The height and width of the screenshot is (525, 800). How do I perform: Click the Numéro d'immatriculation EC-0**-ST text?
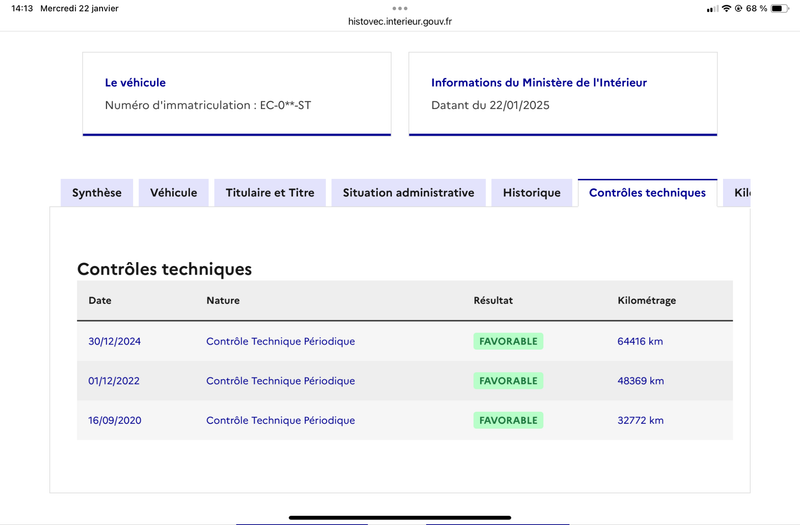click(x=208, y=105)
